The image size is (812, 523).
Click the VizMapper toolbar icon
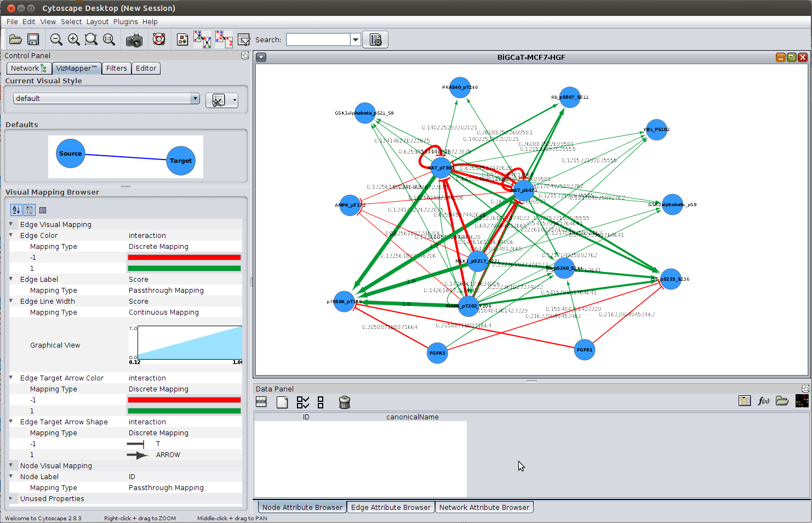click(182, 39)
